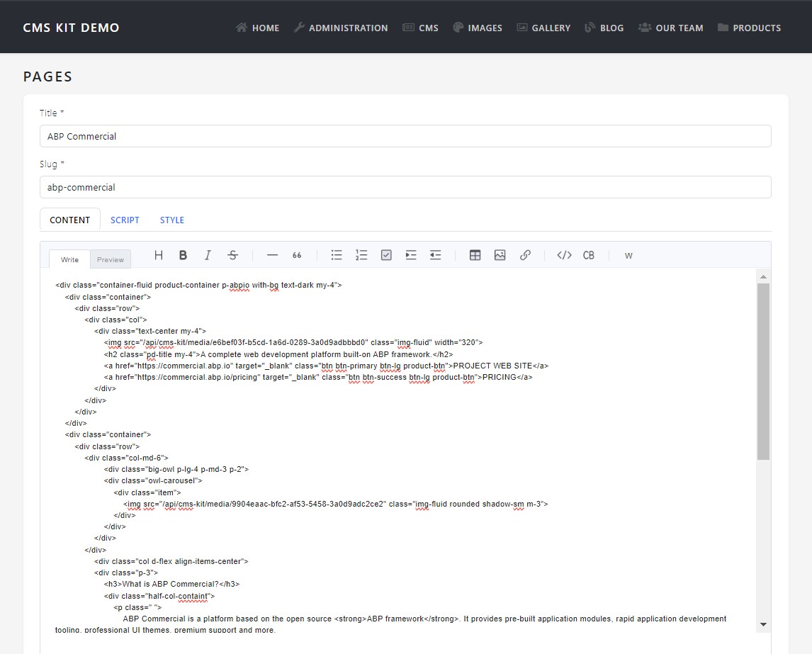Insert inline code with </> icon
The height and width of the screenshot is (654, 812).
tap(564, 255)
